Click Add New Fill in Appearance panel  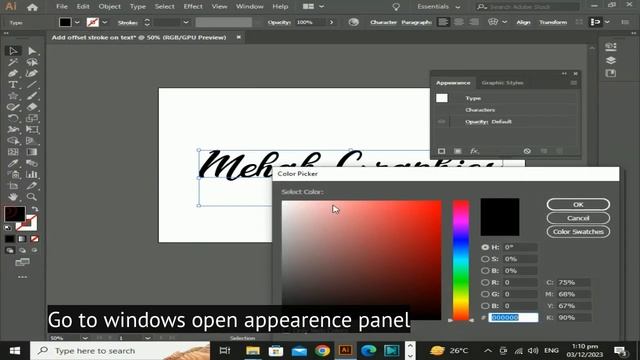point(458,151)
